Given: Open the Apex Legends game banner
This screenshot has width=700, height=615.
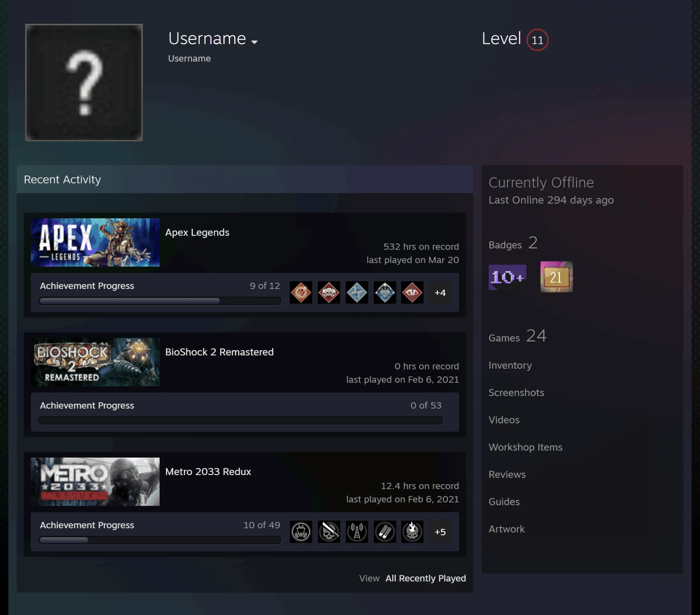Looking at the screenshot, I should click(x=95, y=242).
